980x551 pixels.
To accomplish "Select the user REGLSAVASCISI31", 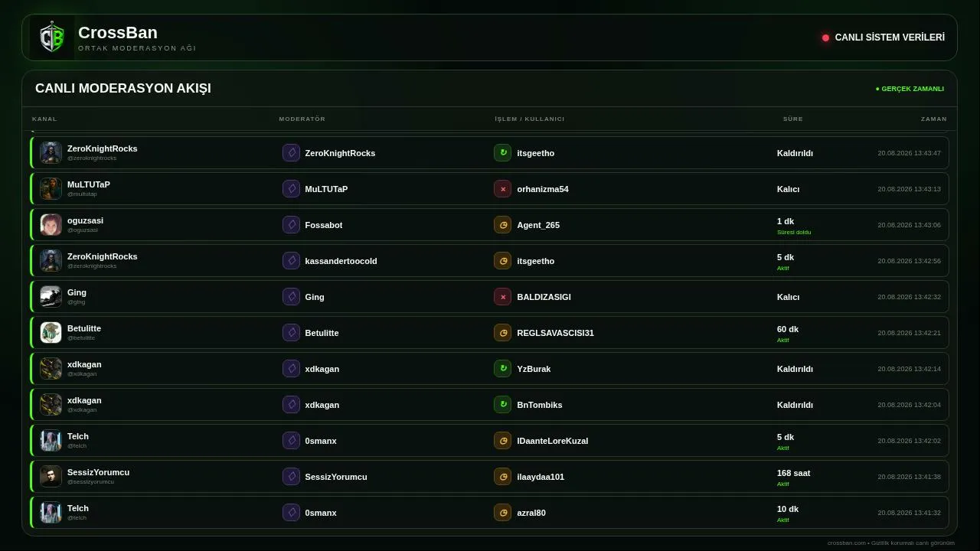I will (555, 333).
